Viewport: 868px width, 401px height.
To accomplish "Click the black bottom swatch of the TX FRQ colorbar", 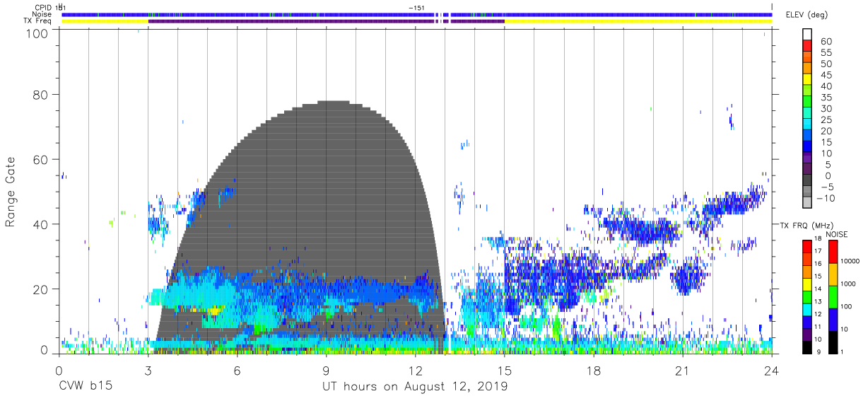I will (807, 347).
